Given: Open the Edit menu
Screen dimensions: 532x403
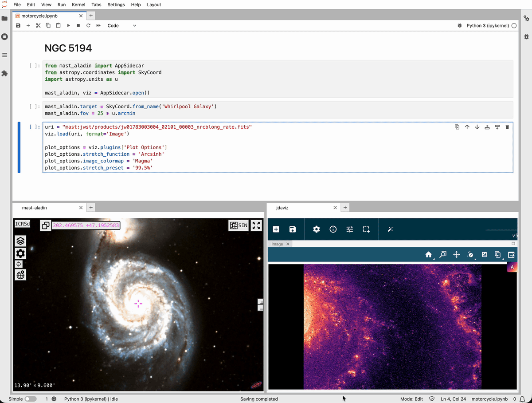Looking at the screenshot, I should tap(31, 4).
